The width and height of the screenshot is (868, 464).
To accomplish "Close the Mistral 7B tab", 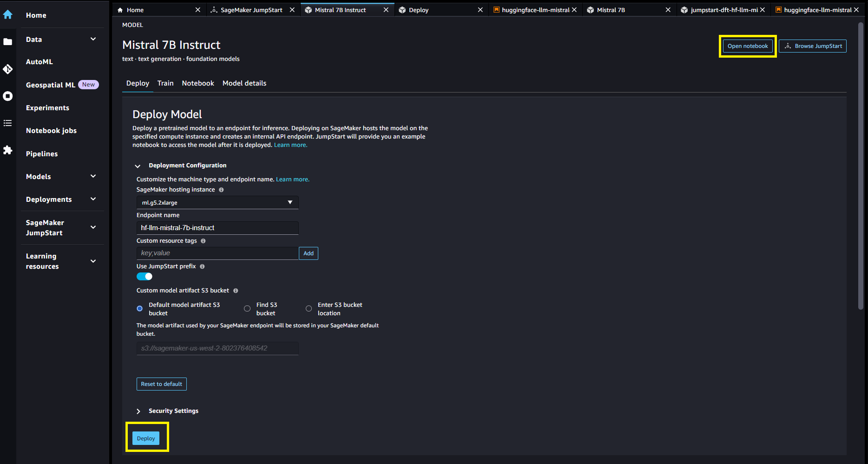I will (x=668, y=10).
